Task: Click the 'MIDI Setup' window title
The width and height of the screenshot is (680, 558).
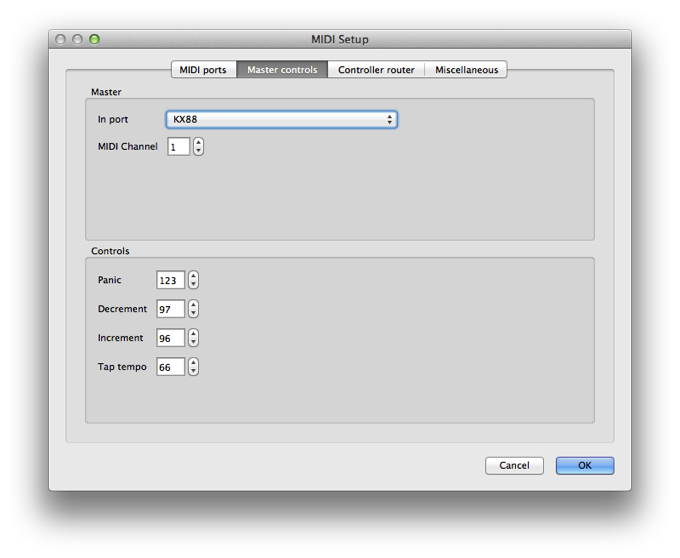Action: [x=340, y=39]
